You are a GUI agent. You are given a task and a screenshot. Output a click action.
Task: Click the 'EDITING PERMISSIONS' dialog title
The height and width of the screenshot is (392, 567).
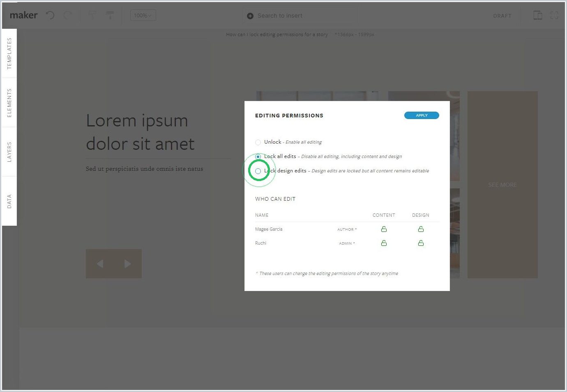click(289, 116)
